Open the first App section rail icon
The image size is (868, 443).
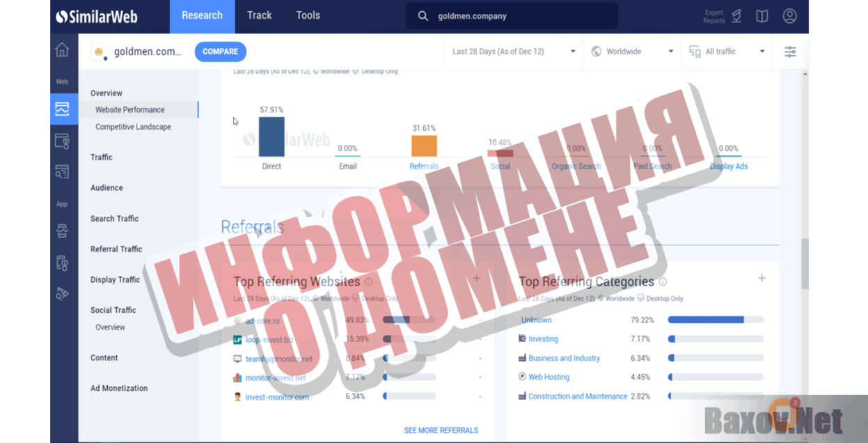[63, 231]
